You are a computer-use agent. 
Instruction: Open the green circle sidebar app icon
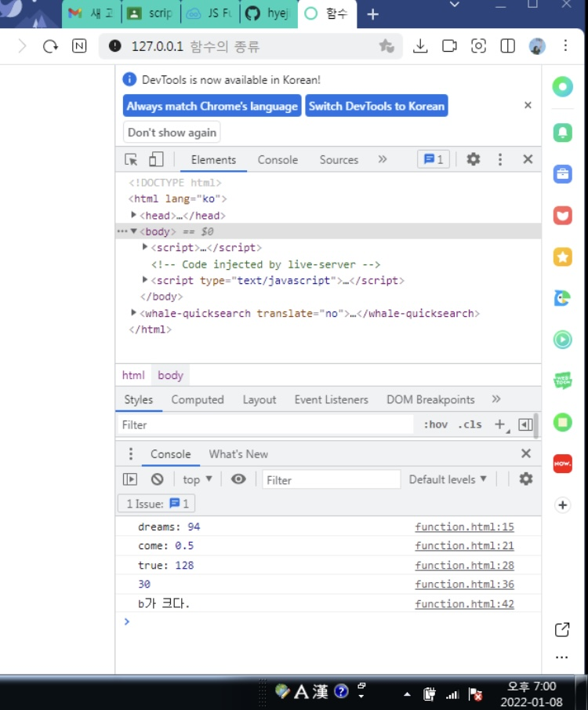click(x=563, y=87)
